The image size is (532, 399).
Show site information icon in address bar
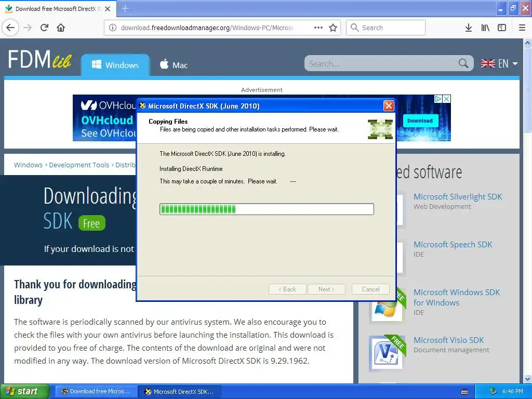coord(113,28)
